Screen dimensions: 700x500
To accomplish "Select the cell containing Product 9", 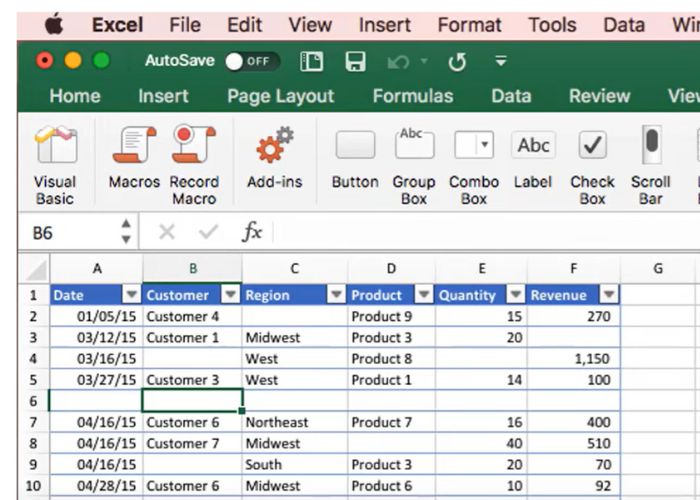I will coord(391,316).
